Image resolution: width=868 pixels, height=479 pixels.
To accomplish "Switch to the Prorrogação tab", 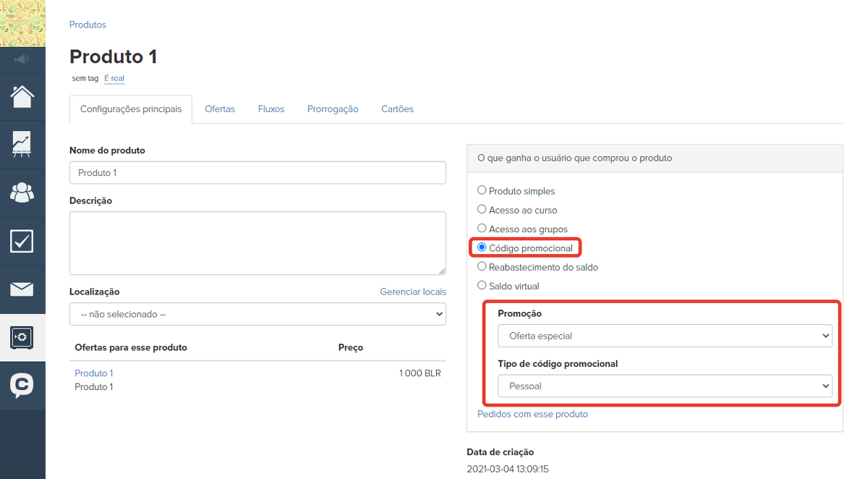I will click(x=333, y=109).
